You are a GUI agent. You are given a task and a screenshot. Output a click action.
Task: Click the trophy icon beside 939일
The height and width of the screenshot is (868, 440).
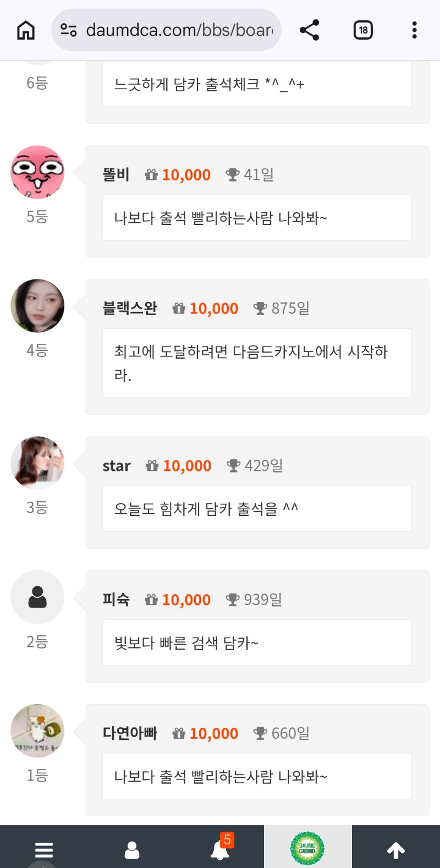(x=233, y=600)
